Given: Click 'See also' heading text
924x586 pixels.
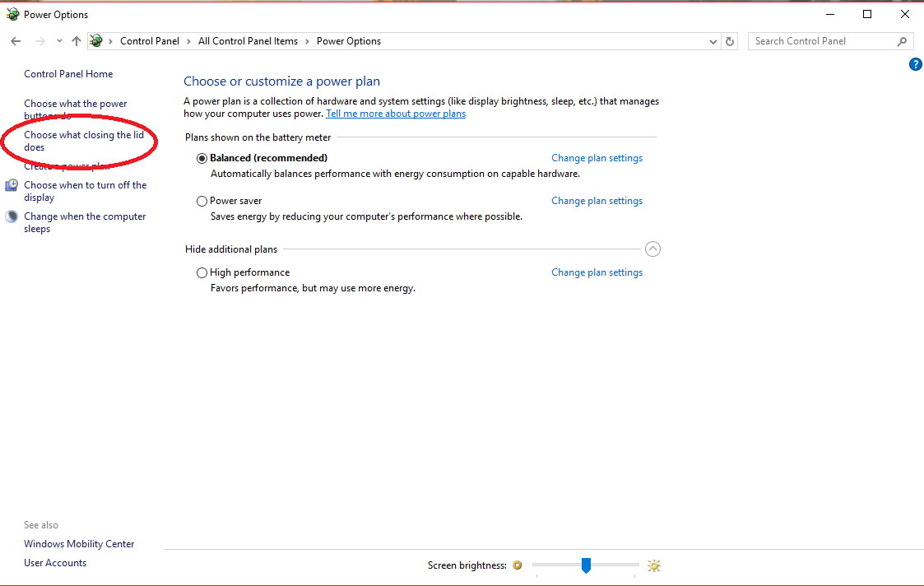Looking at the screenshot, I should 40,525.
